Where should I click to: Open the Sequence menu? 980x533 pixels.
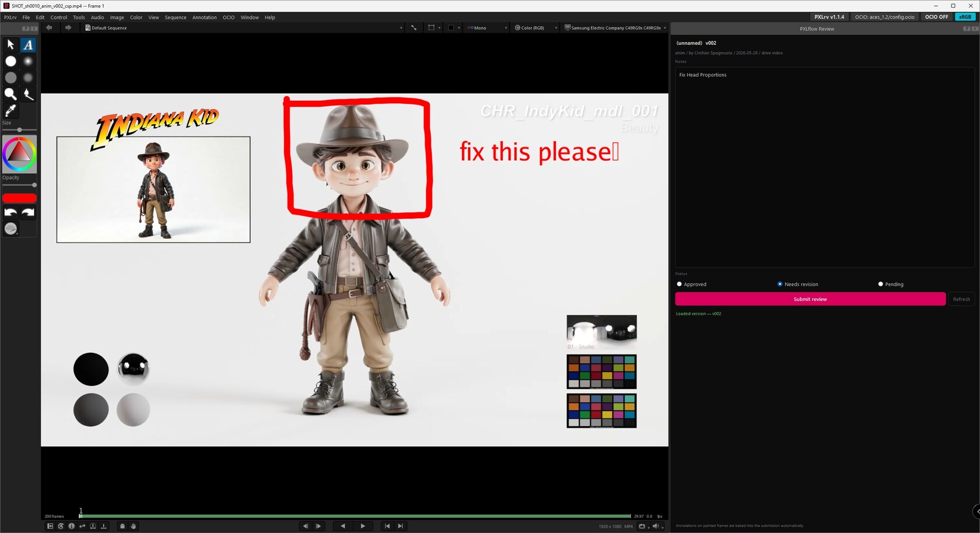click(176, 17)
